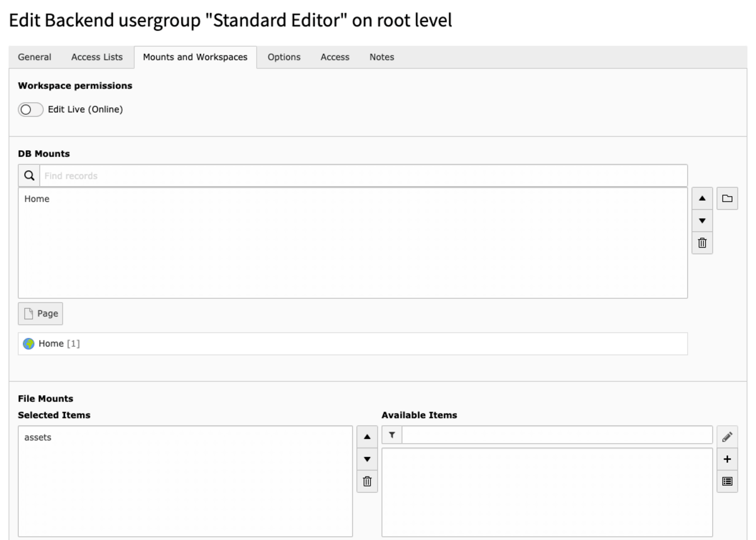Select the Options tab
The height and width of the screenshot is (540, 756).
tap(283, 57)
